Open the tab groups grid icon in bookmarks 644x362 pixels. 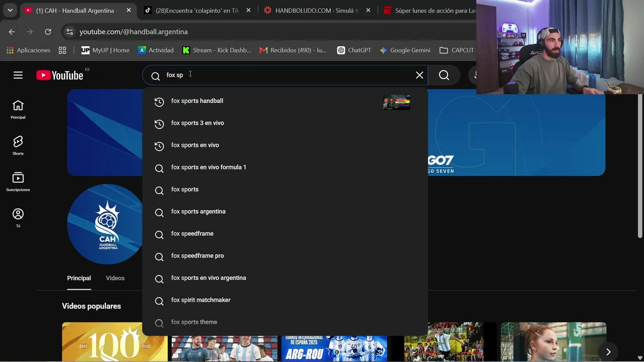[x=62, y=50]
